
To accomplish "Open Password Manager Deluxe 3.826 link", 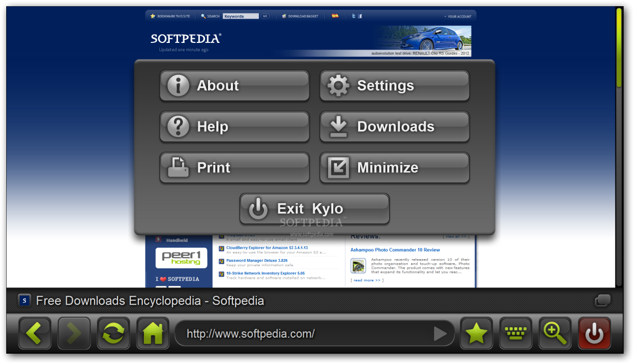I will point(257,261).
